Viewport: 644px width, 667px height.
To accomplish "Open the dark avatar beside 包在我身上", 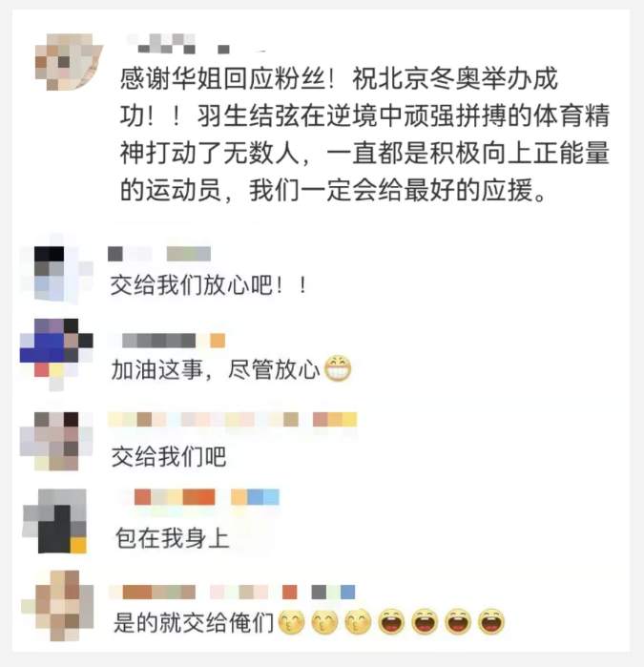I will tap(55, 521).
